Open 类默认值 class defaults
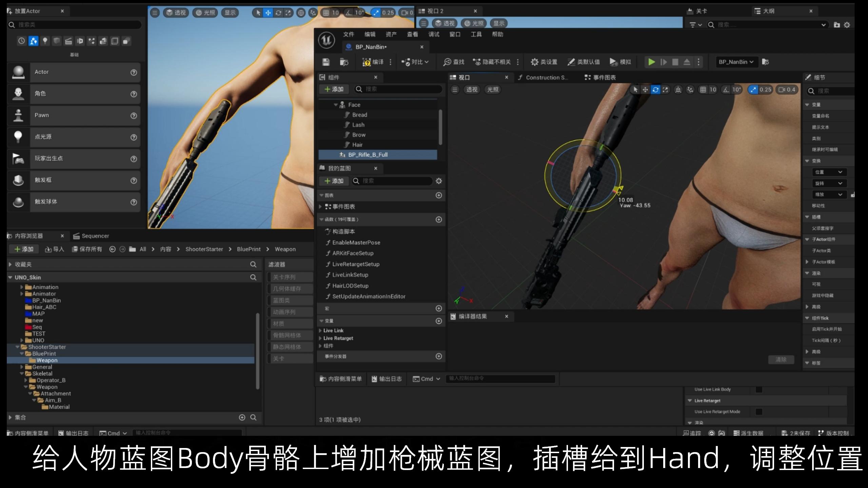The height and width of the screenshot is (488, 868). 584,62
